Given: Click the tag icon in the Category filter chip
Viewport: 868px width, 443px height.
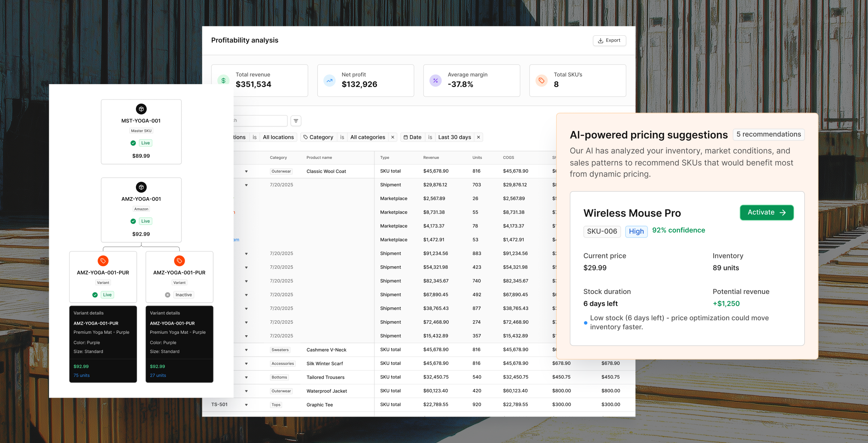Looking at the screenshot, I should [306, 137].
